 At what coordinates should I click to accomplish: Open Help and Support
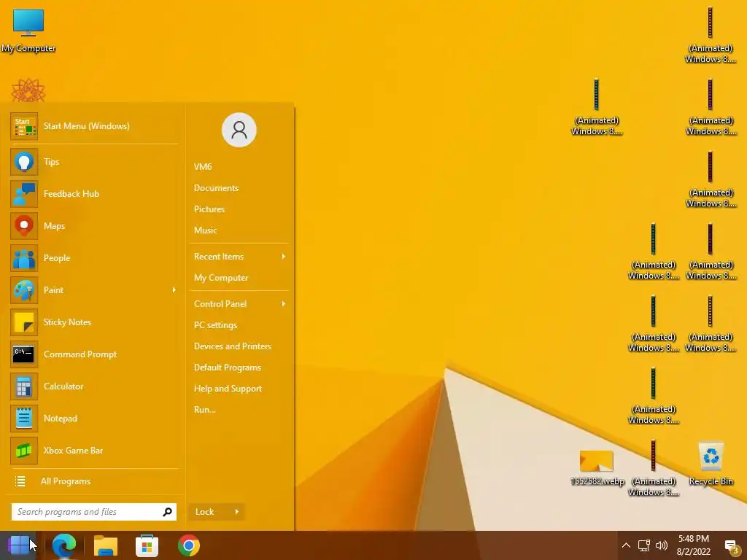(x=228, y=389)
